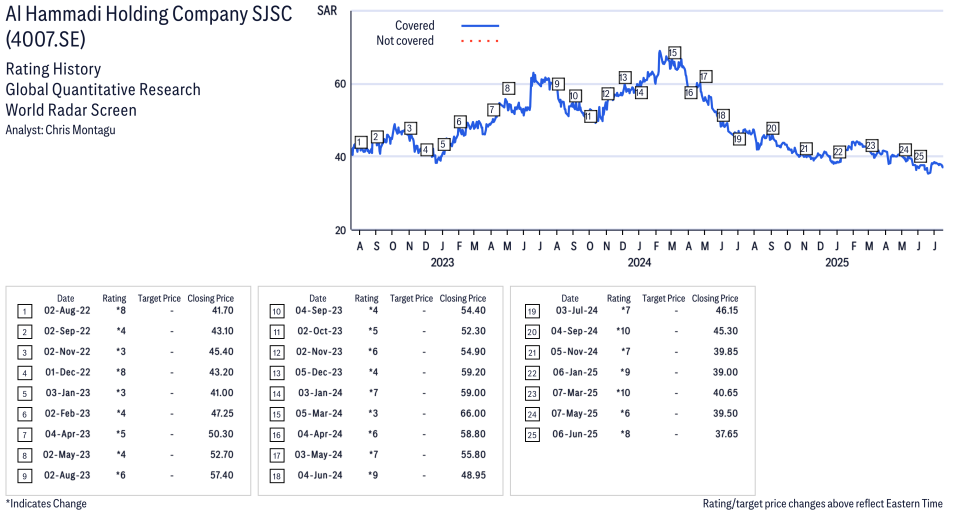
Task: Click the blue Covered legend line
Action: coord(480,26)
